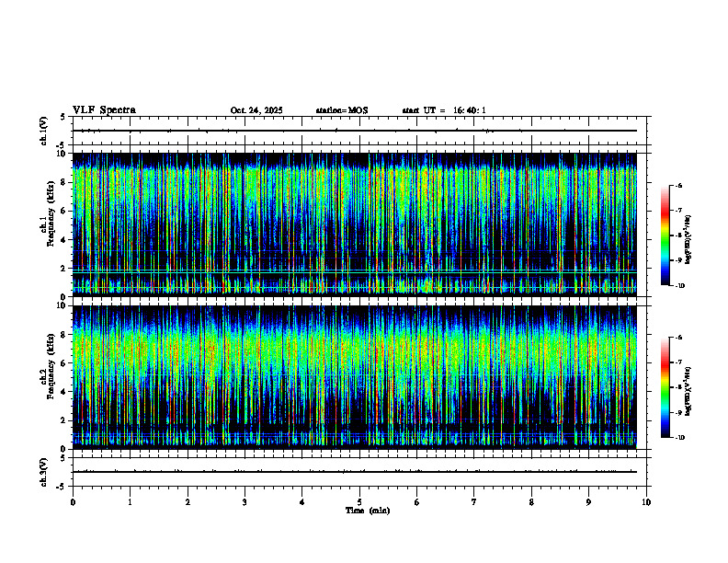Click the ch.2 "Frequency (kHz)" axis label

click(51, 366)
